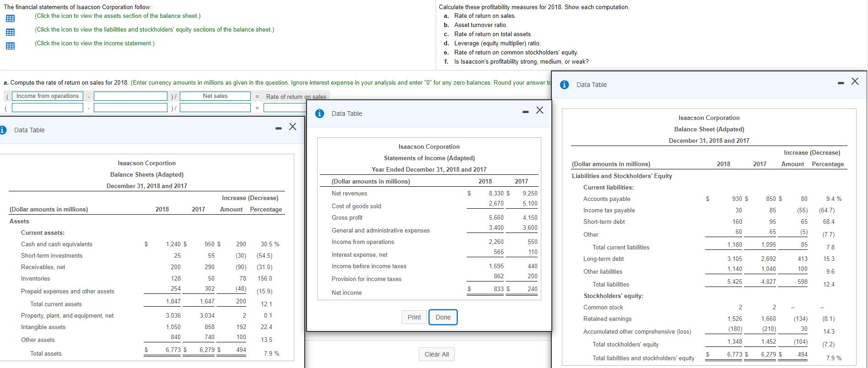Click the blank denominator field in second row

click(215, 108)
